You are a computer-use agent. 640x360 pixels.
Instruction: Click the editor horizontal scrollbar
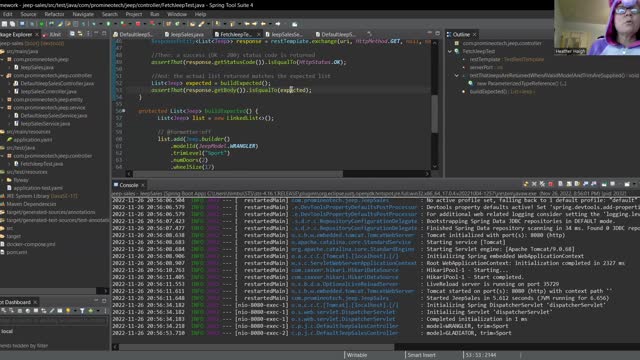[x=238, y=173]
